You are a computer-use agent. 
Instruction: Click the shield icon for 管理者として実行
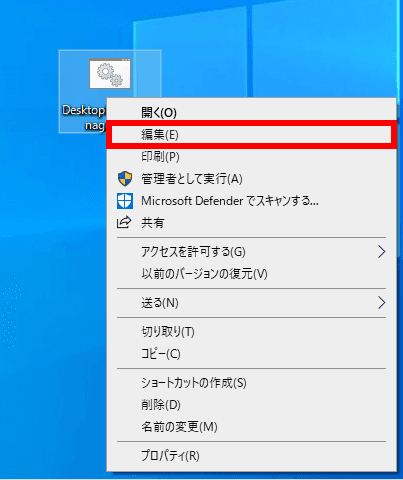pos(125,179)
